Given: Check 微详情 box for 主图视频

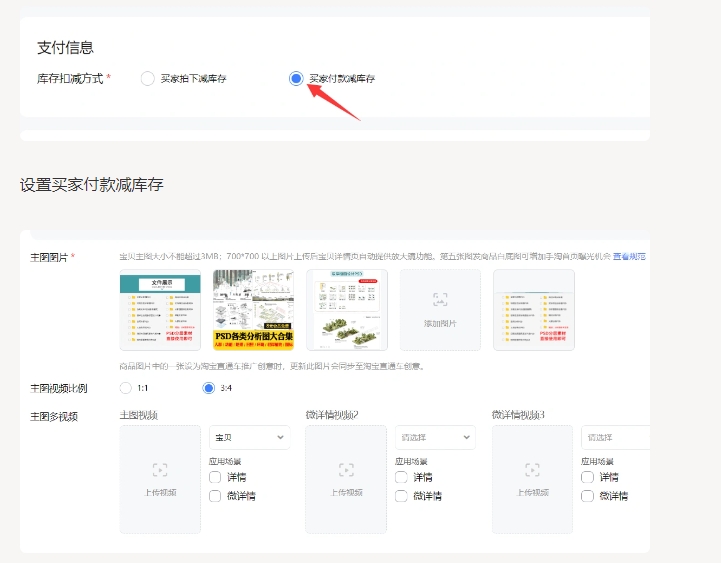Looking at the screenshot, I should tap(215, 495).
